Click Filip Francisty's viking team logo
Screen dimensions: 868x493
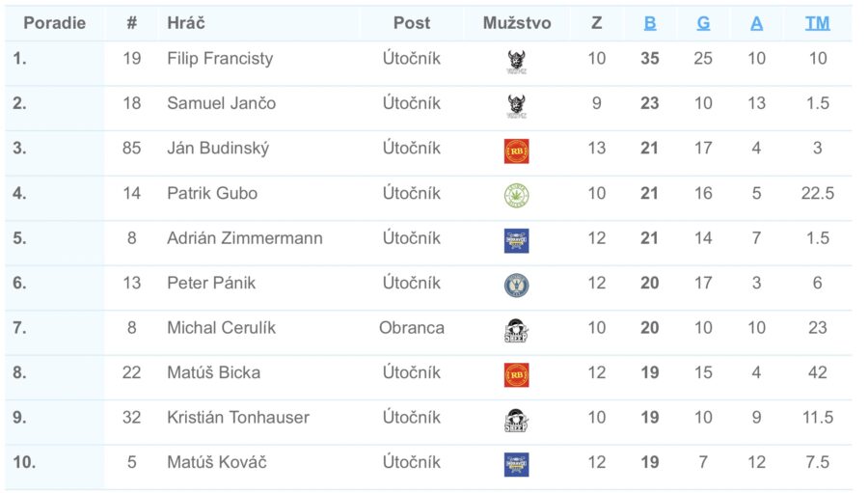[517, 62]
